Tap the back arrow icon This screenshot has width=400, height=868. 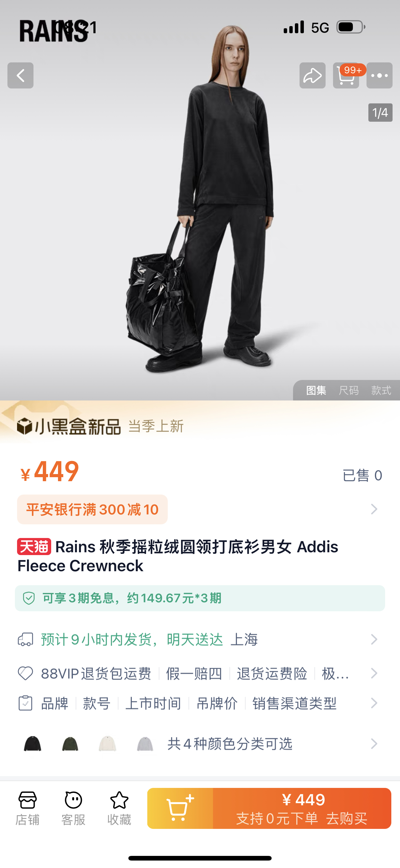20,75
